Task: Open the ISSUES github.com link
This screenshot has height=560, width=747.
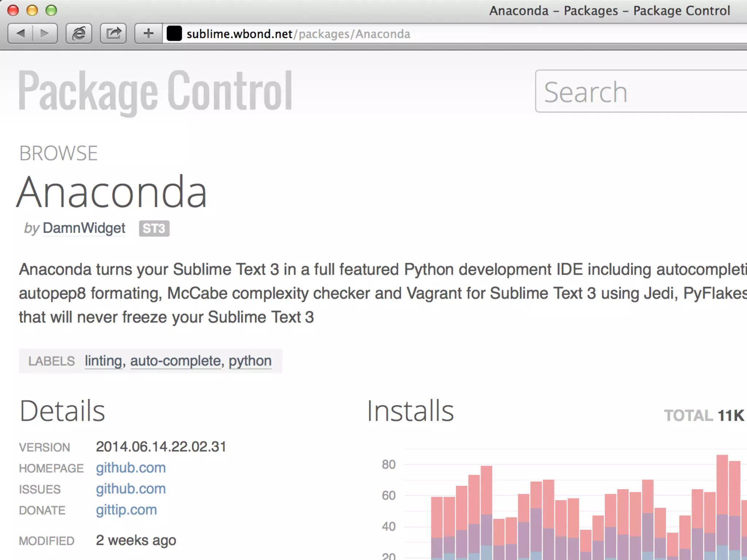Action: click(x=131, y=489)
